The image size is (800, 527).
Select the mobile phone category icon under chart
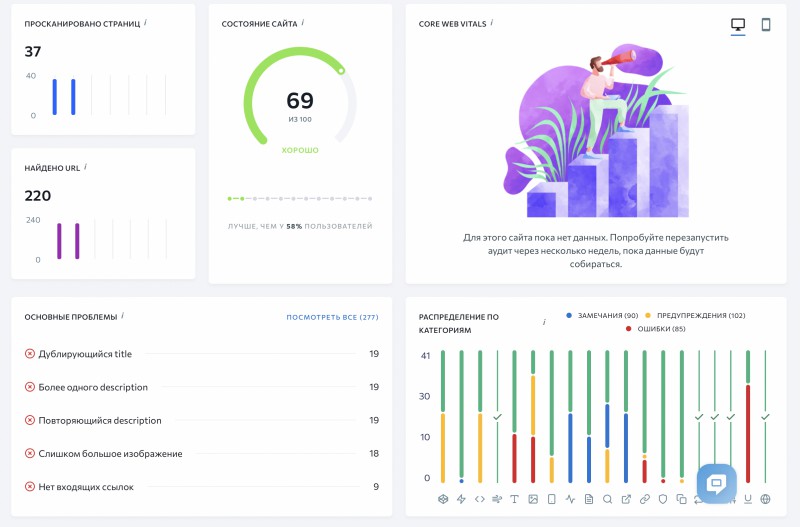tap(552, 499)
